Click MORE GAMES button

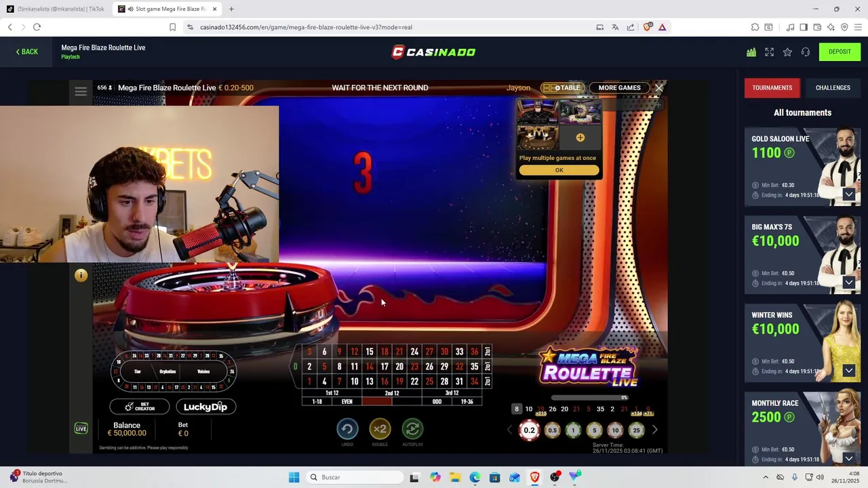[x=619, y=87]
